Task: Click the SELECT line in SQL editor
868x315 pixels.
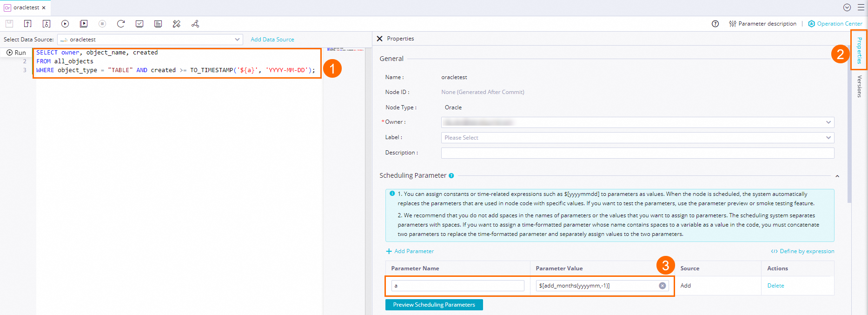Action: point(97,53)
